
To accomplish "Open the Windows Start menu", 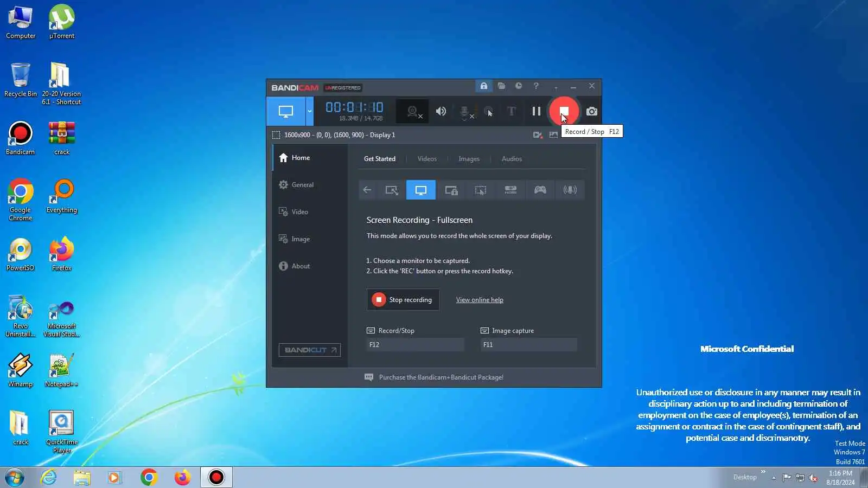I will coord(14,477).
